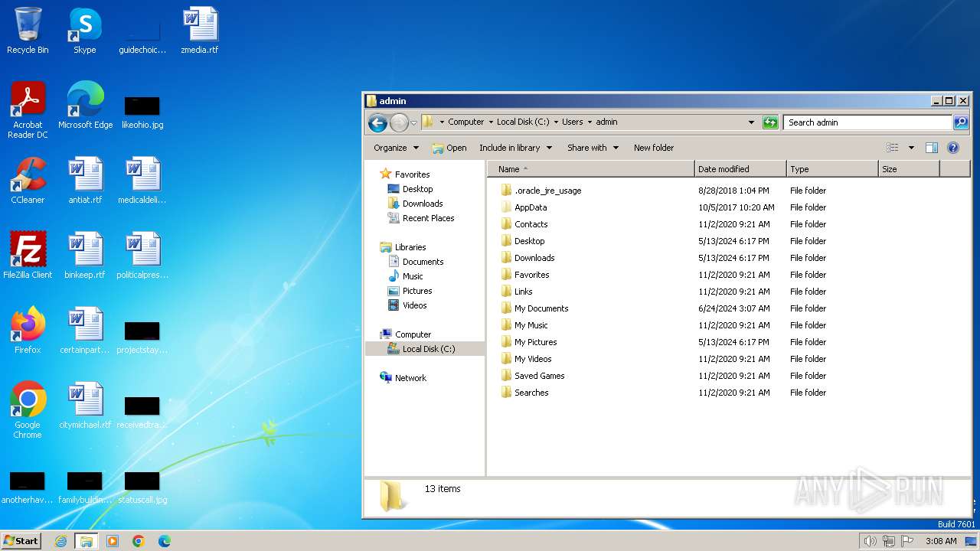Open Firefox desktop shortcut
The height and width of the screenshot is (551, 980).
(x=28, y=331)
